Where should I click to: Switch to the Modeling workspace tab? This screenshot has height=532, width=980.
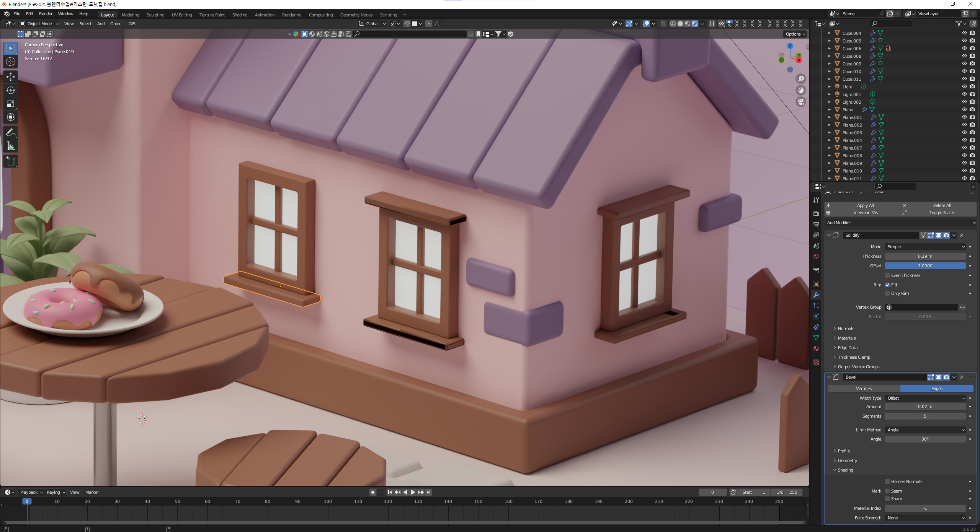(x=130, y=15)
